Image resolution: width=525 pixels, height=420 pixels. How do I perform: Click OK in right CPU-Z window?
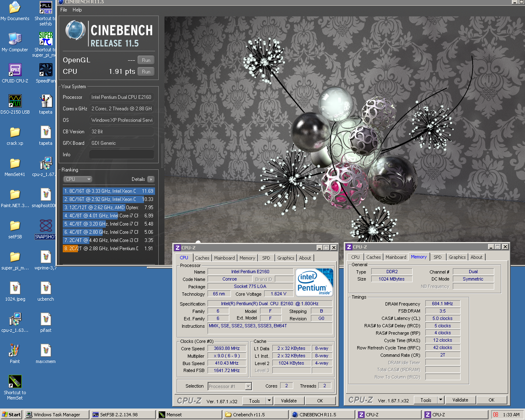point(491,400)
